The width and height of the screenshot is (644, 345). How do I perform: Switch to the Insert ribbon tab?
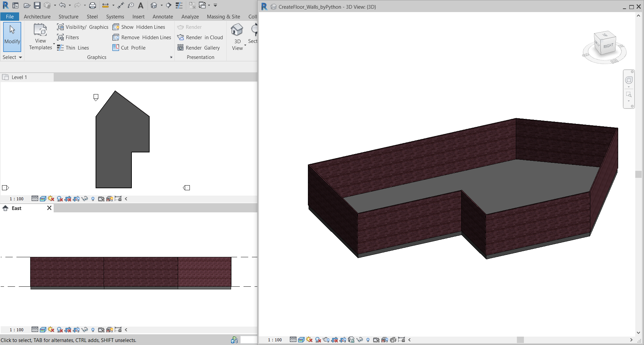click(138, 16)
